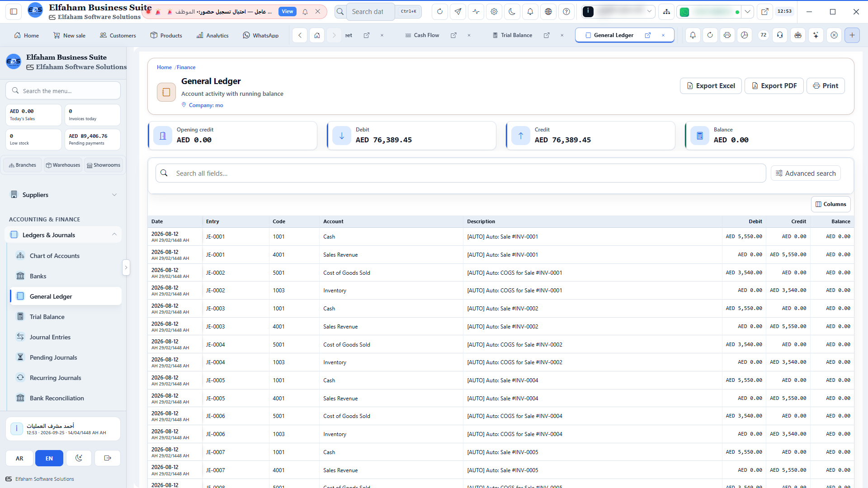Go to home tab house icon
Viewport: 868px width, 488px height.
pos(317,35)
